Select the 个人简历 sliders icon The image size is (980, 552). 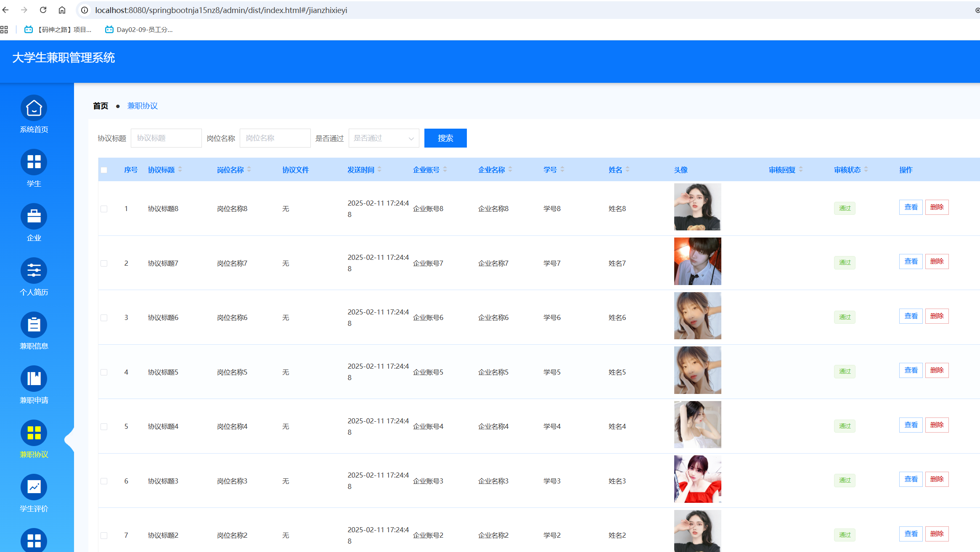34,270
